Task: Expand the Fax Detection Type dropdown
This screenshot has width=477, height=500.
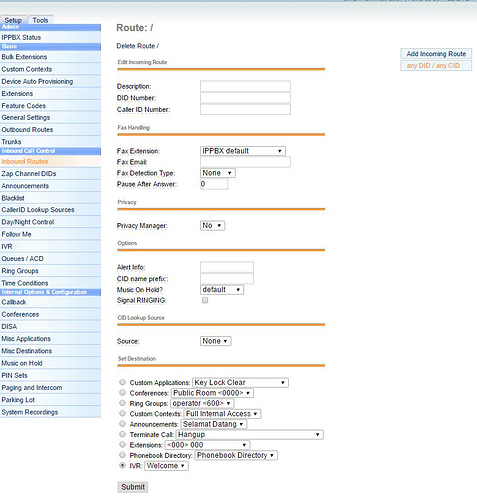Action: [218, 173]
